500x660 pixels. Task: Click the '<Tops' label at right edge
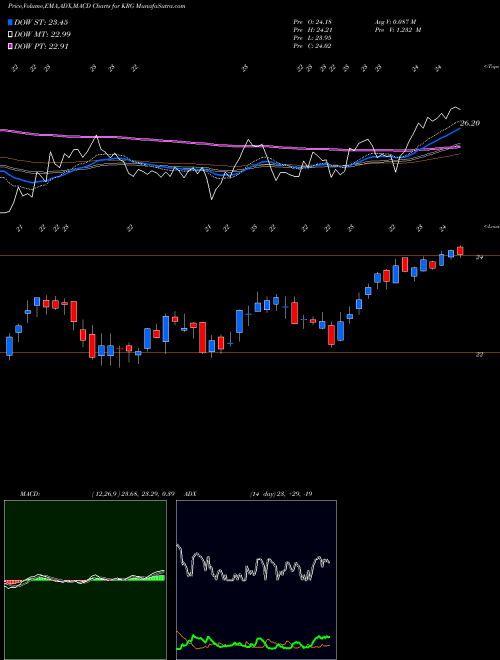(x=491, y=67)
